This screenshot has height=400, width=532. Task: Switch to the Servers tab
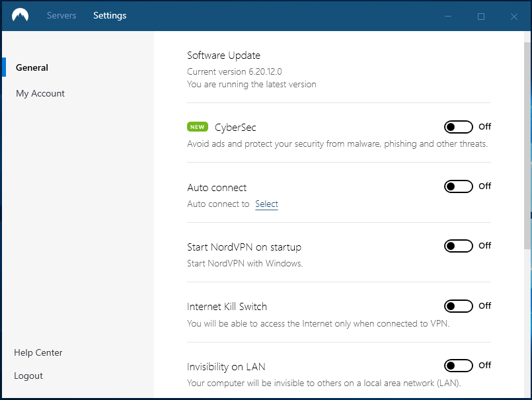[x=61, y=15]
